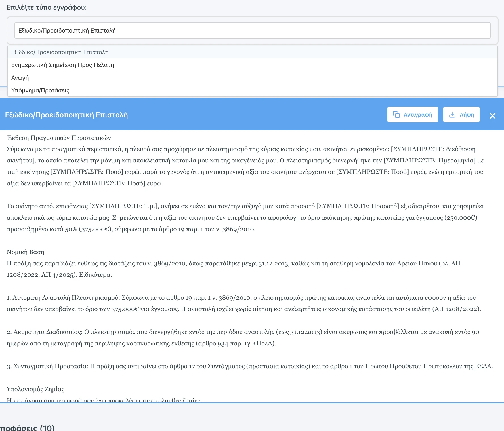
Task: Click the blue header title Εξώδικο/Προειδοποιητική Επιστολή
Action: pyautogui.click(x=66, y=115)
